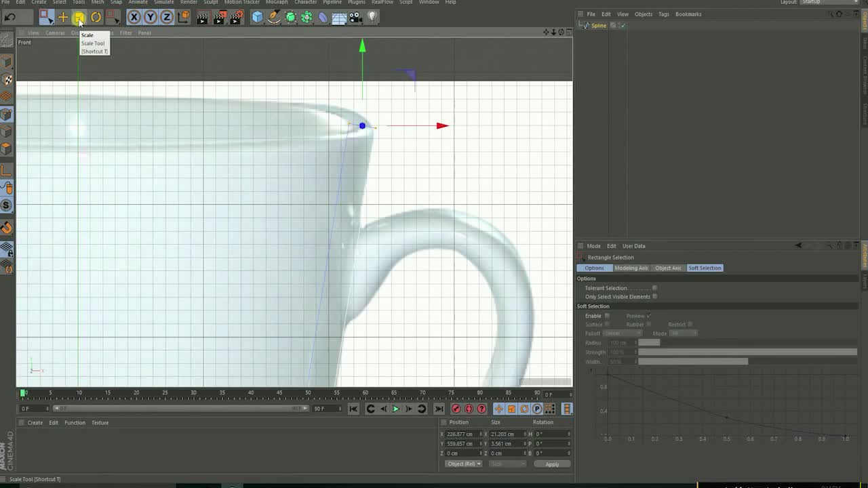Open the Falloff dropdown

tap(623, 333)
